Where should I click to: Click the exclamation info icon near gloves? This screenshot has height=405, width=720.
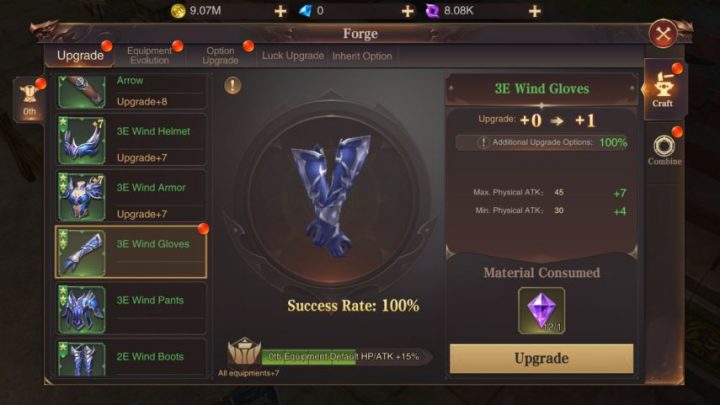pos(233,85)
